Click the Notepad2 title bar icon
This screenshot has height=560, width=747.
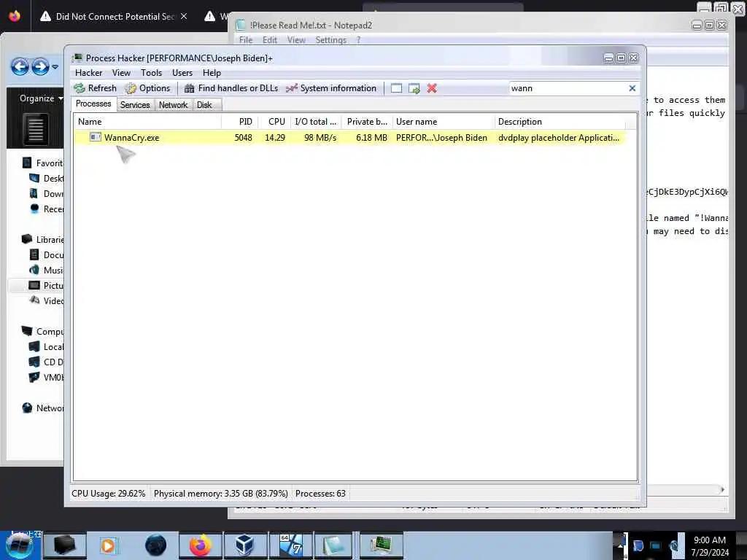[241, 25]
